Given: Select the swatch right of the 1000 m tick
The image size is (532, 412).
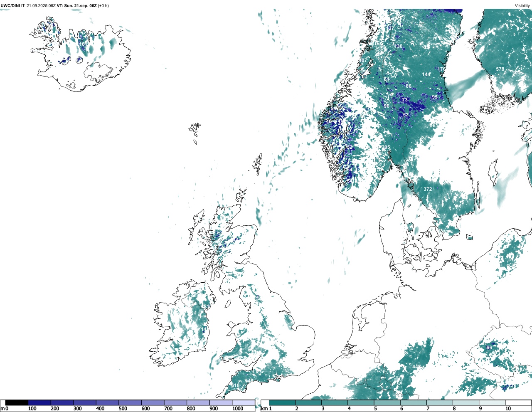Looking at the screenshot, I should [243, 403].
